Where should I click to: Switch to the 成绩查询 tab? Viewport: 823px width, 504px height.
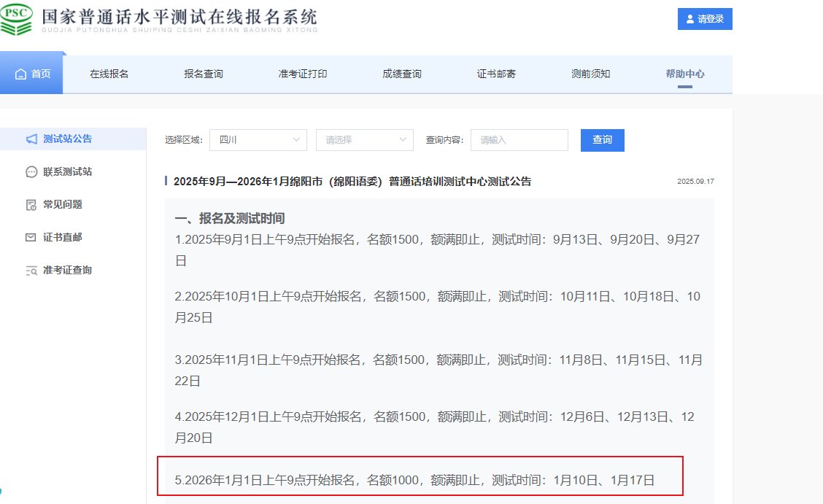[401, 74]
